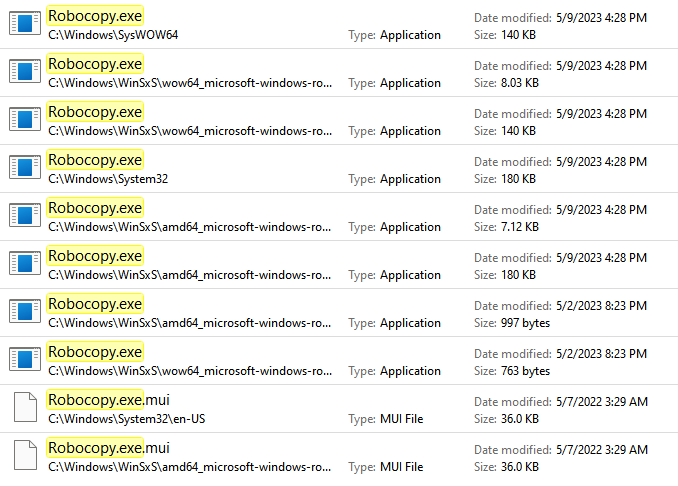The height and width of the screenshot is (486, 678).
Task: Click the C:\Windows\System32\en-US path
Action: [127, 419]
